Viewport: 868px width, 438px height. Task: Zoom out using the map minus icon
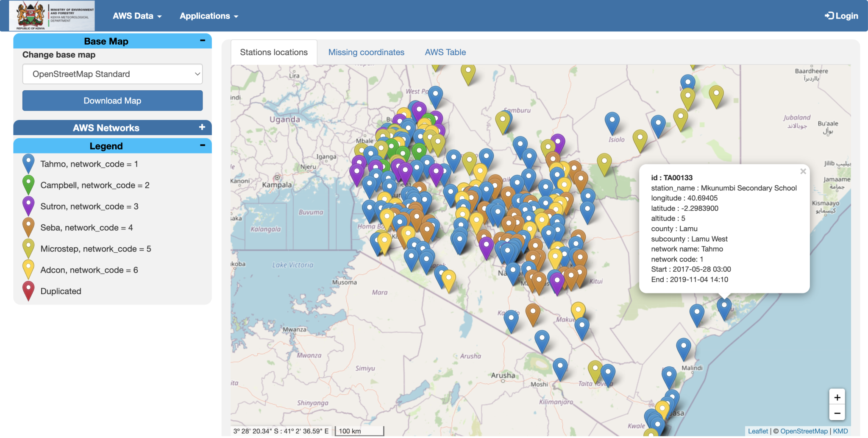coord(837,413)
